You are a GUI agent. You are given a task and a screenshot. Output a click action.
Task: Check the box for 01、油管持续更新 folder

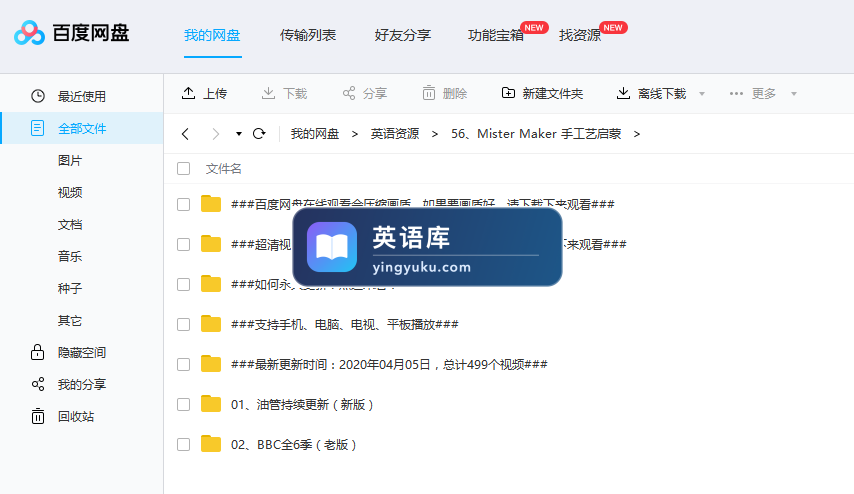(x=184, y=405)
